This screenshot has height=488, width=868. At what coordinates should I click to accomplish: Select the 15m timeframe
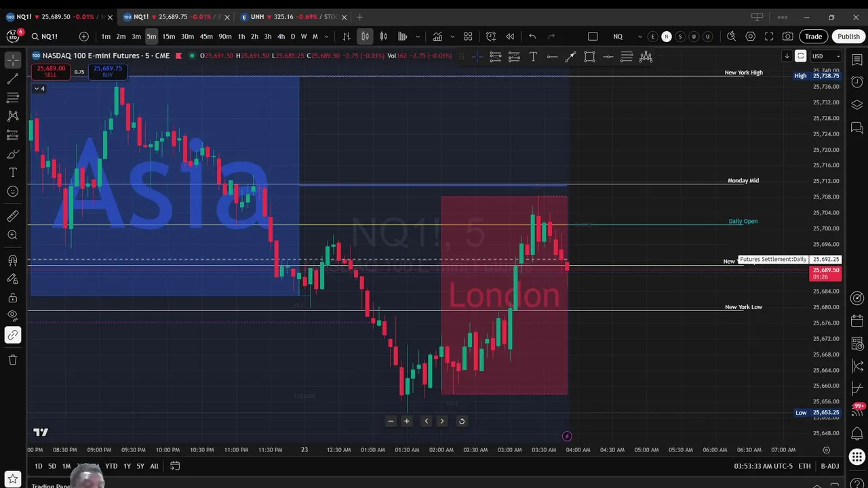[169, 37]
